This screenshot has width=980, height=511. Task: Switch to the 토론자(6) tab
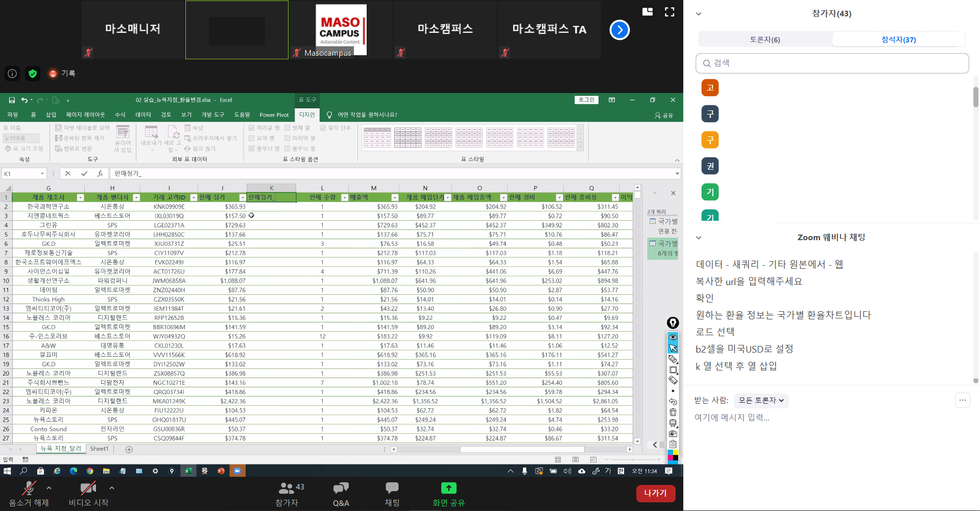[764, 39]
